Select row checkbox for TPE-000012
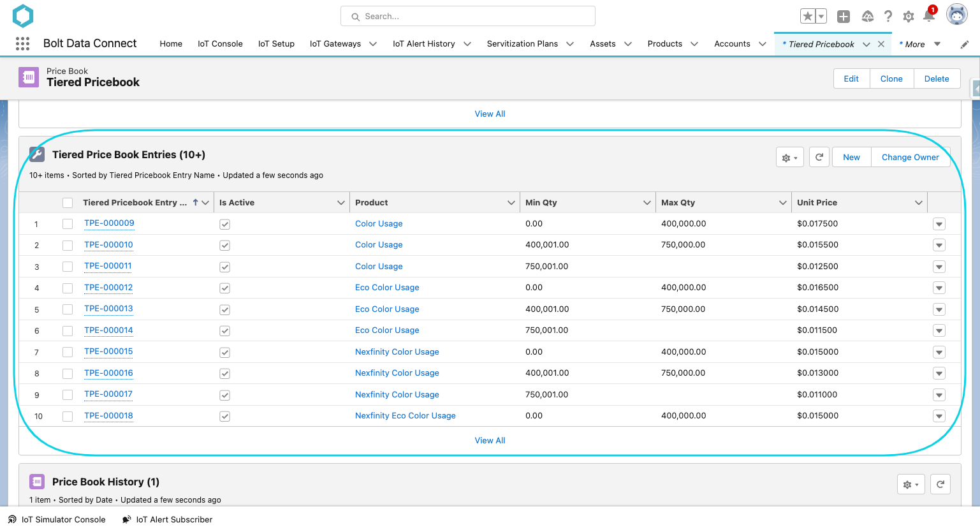This screenshot has height=532, width=980. [68, 288]
